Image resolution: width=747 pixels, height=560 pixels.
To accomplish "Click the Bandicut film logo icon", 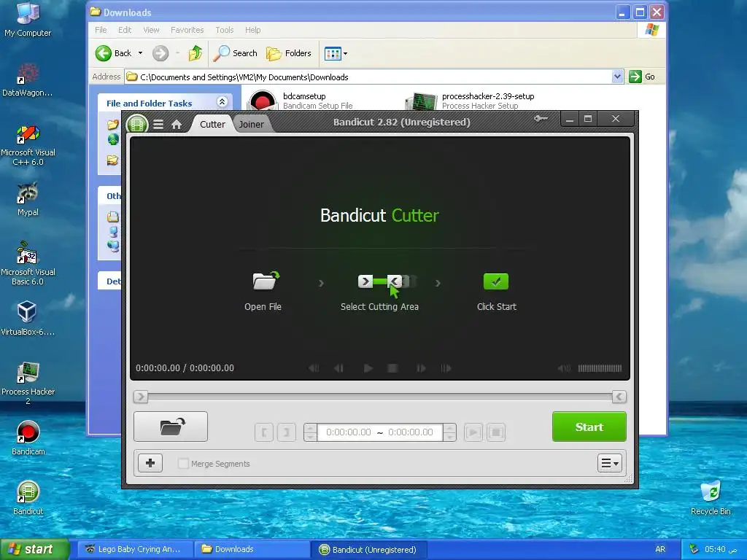I will pyautogui.click(x=137, y=125).
